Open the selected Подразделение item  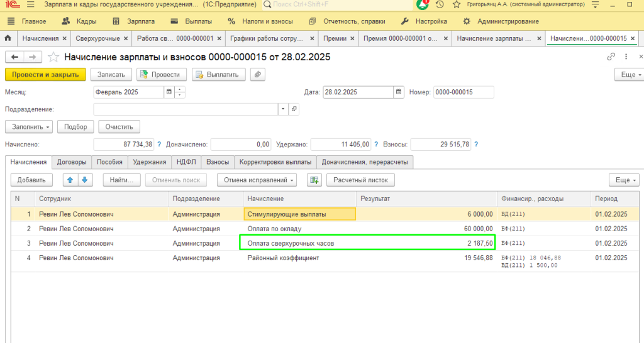pos(294,109)
